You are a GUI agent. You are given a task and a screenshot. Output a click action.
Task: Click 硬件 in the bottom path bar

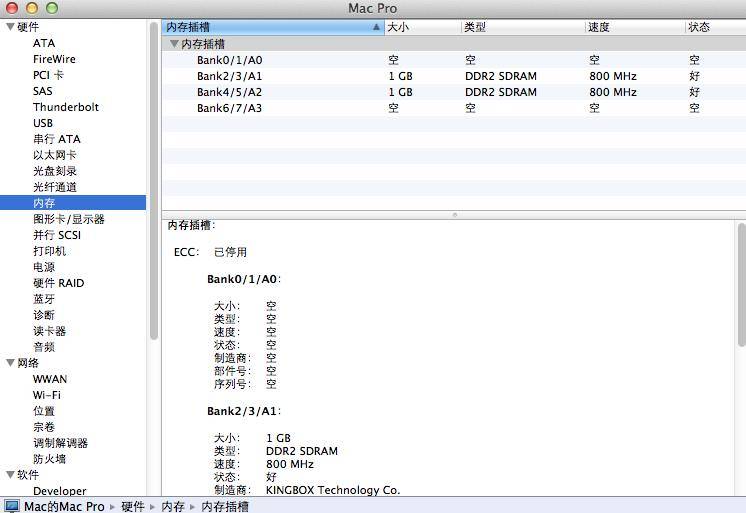pyautogui.click(x=132, y=506)
